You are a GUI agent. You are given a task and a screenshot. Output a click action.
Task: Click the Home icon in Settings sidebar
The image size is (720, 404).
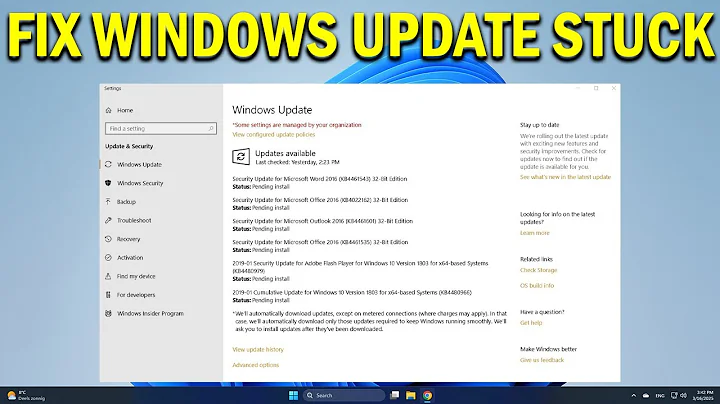click(108, 110)
